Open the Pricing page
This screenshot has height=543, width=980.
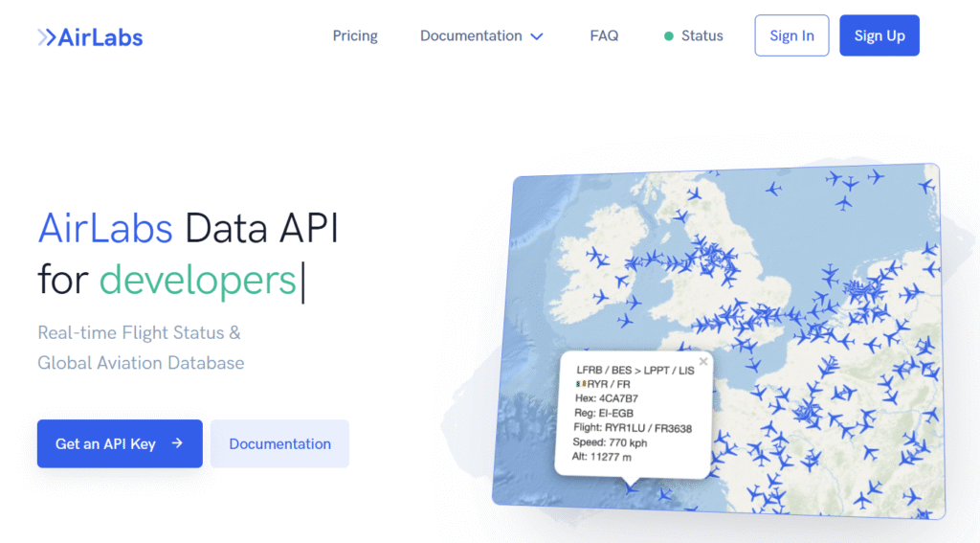(x=355, y=36)
